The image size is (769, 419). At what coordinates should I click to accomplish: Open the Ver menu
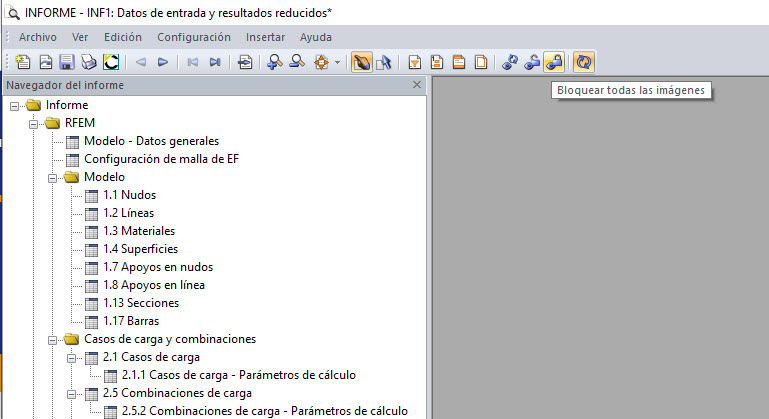pos(80,37)
